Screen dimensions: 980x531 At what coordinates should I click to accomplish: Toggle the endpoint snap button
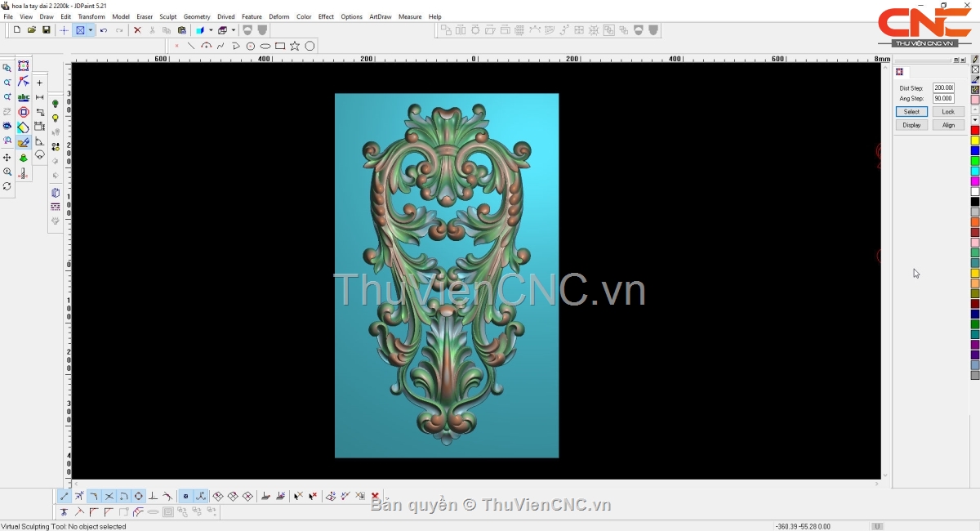(x=65, y=496)
